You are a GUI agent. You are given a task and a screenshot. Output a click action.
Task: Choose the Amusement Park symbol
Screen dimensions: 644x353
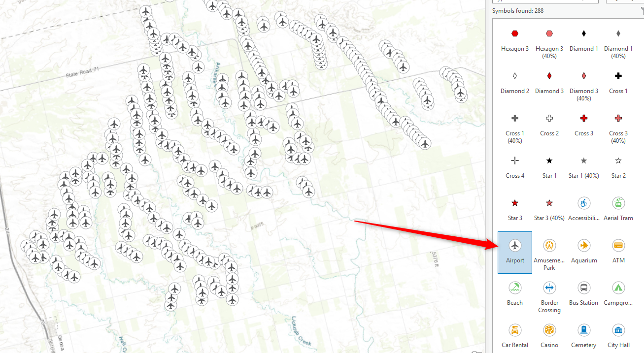pyautogui.click(x=549, y=253)
